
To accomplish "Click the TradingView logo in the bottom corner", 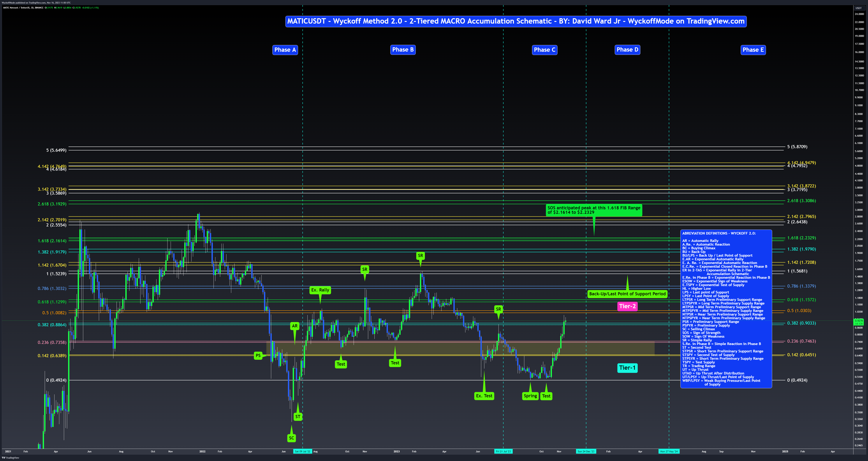I will pyautogui.click(x=10, y=458).
